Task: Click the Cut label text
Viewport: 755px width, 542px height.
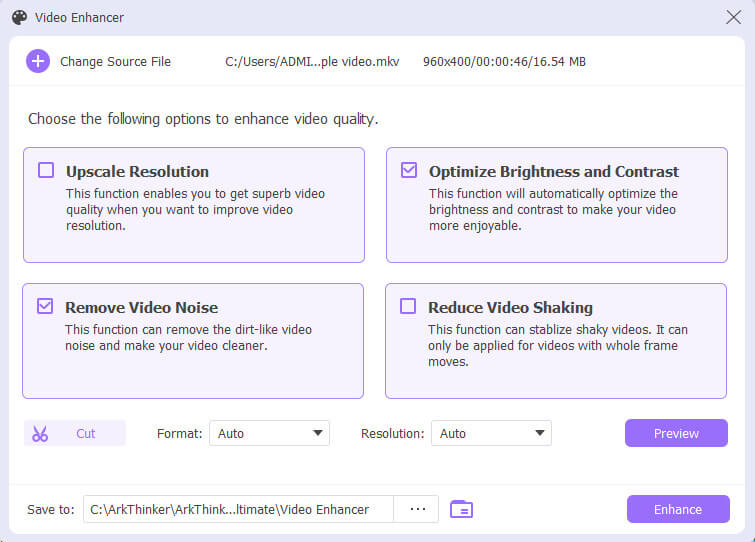Action: point(86,434)
